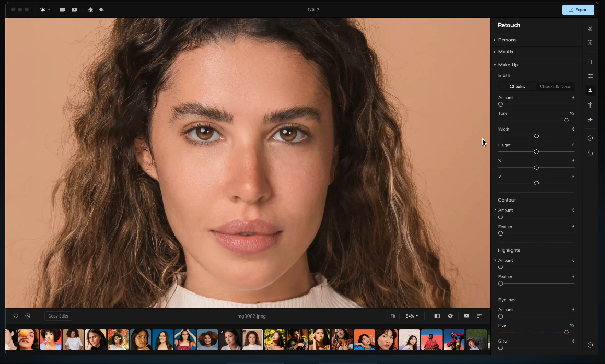Click the sparkle effects icon in sidebar

point(590,120)
